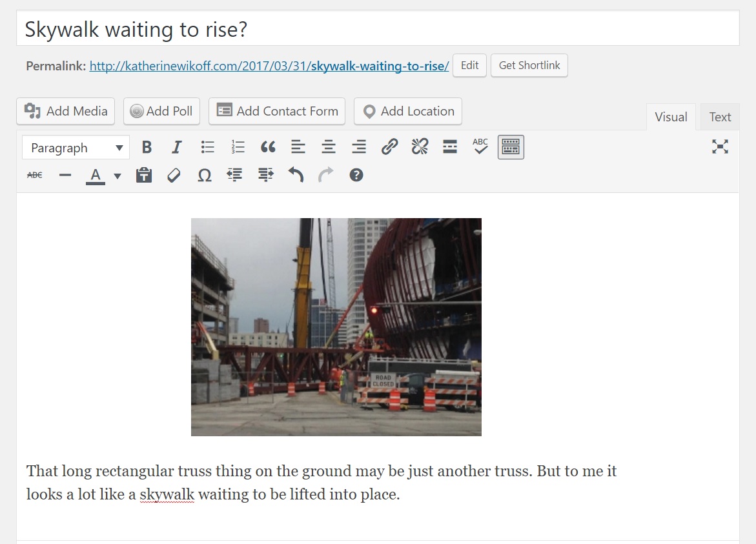Toggle the spellcheck ABC button

coord(480,147)
